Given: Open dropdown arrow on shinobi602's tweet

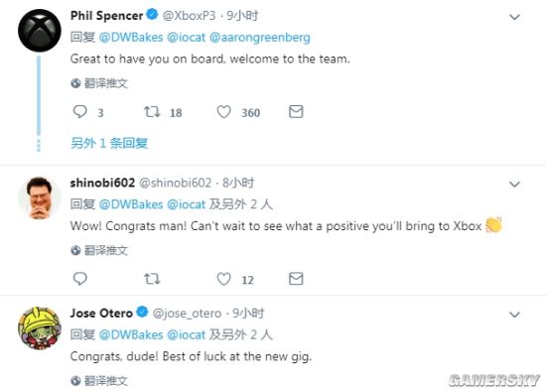Looking at the screenshot, I should pyautogui.click(x=514, y=184).
